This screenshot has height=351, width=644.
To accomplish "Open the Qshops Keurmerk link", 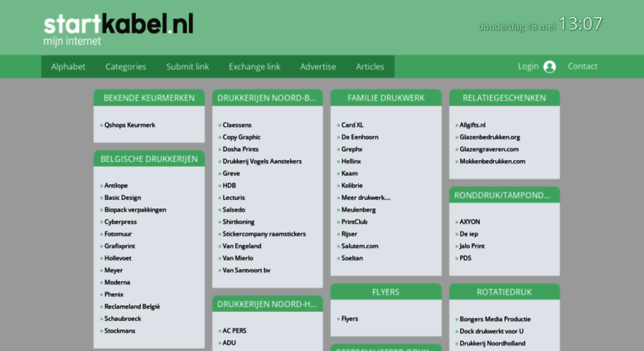I will (x=130, y=125).
